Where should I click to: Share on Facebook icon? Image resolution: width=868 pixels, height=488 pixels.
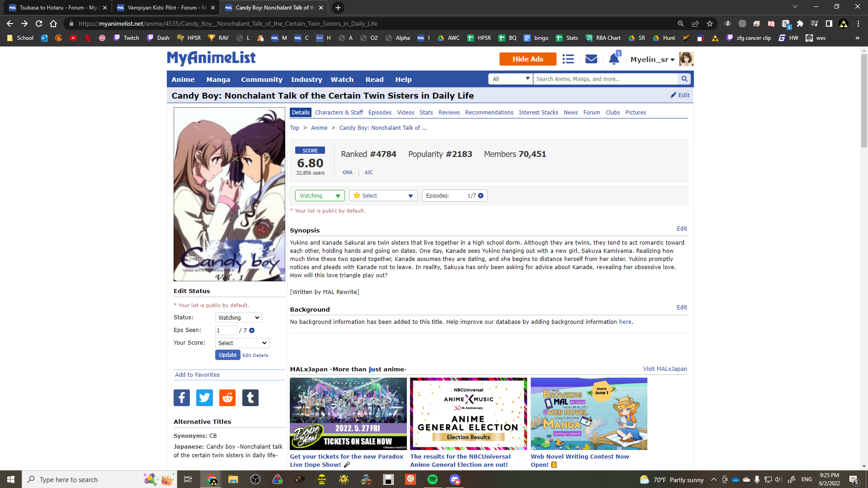[x=182, y=398]
